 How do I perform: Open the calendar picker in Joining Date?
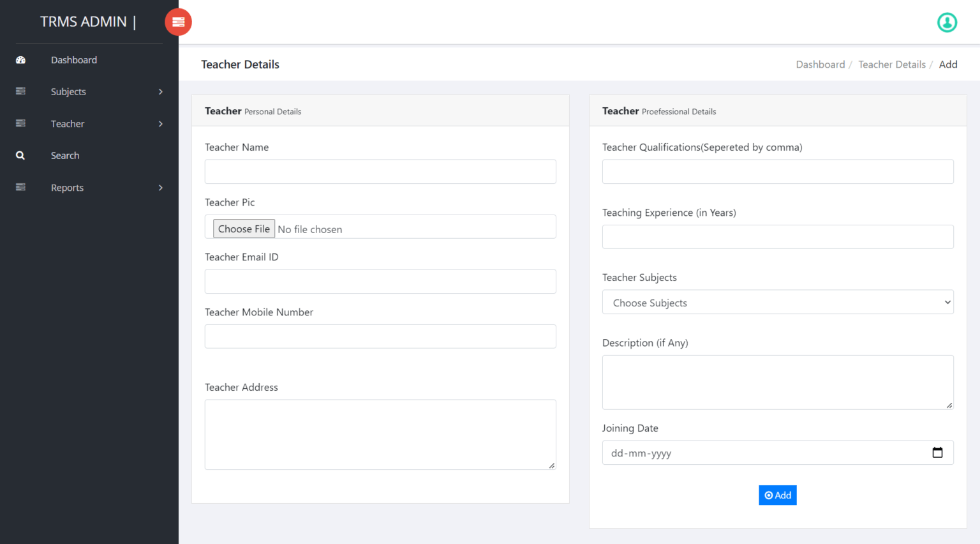pos(937,453)
